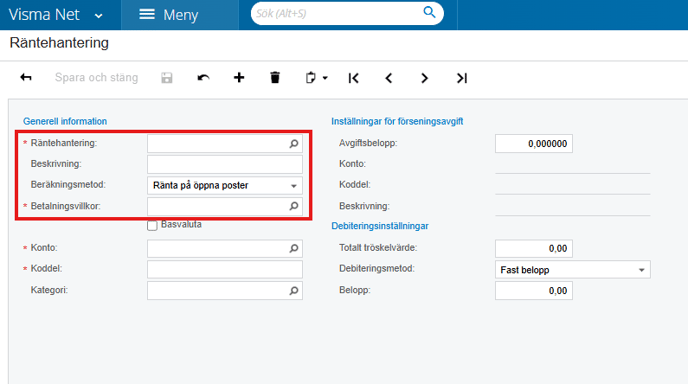688x384 pixels.
Task: Click the save disk icon
Action: point(167,78)
